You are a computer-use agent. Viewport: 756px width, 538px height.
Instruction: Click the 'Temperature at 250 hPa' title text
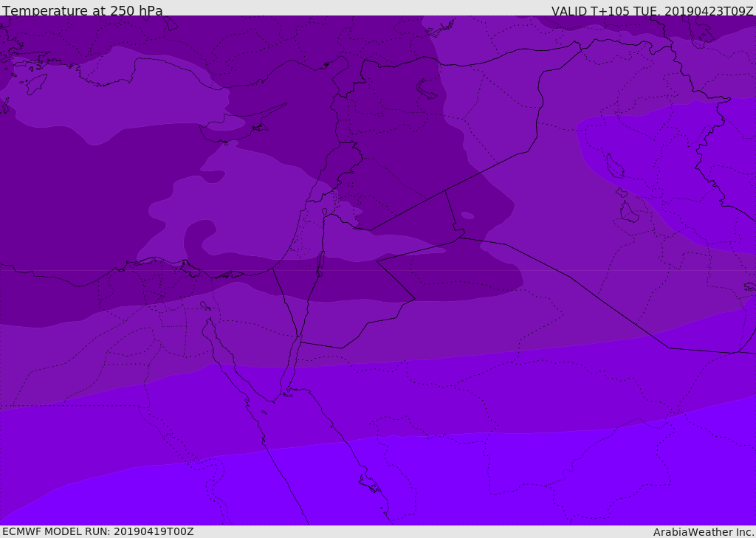pyautogui.click(x=83, y=10)
